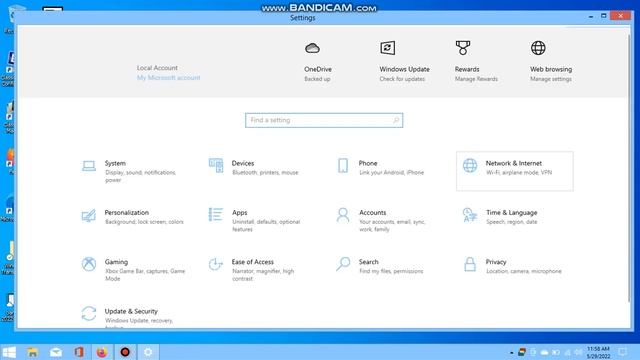Image resolution: width=640 pixels, height=360 pixels.
Task: Focus the Find a setting search field
Action: click(x=324, y=120)
